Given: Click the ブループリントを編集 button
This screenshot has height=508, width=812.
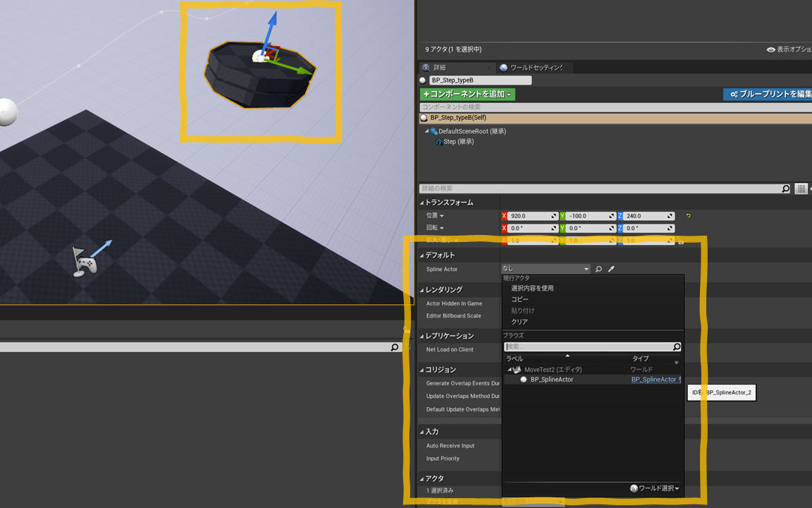Looking at the screenshot, I should [768, 95].
